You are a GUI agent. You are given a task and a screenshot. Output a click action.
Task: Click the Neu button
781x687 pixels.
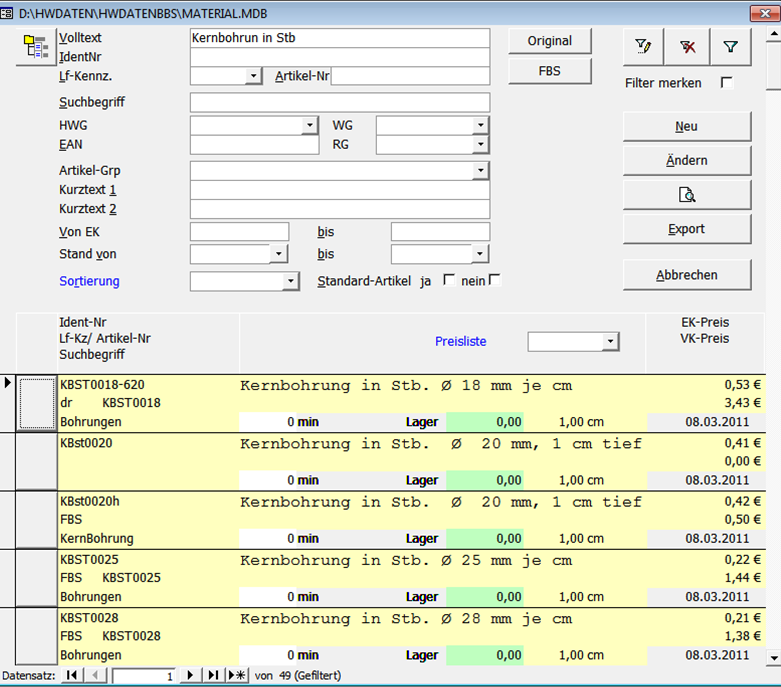pyautogui.click(x=687, y=127)
